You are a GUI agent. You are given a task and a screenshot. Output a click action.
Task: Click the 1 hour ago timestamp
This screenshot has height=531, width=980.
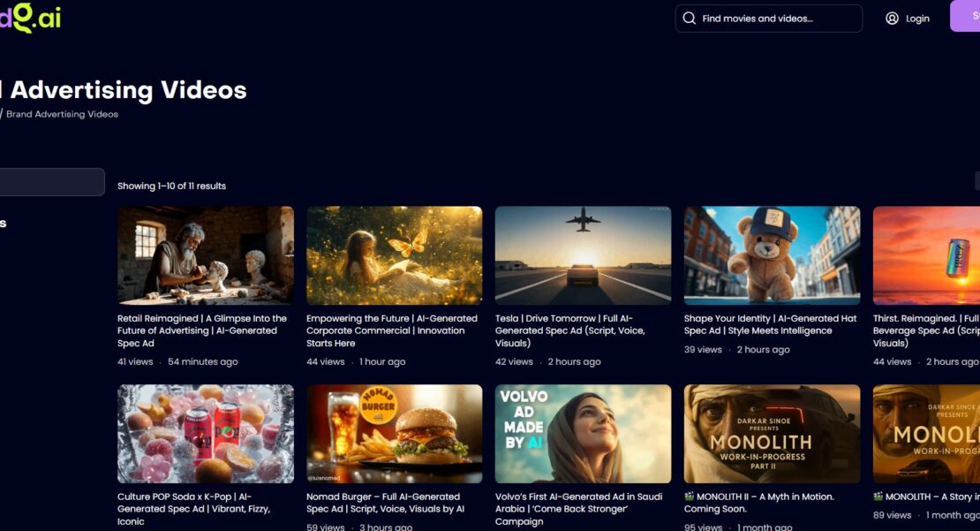coord(382,361)
